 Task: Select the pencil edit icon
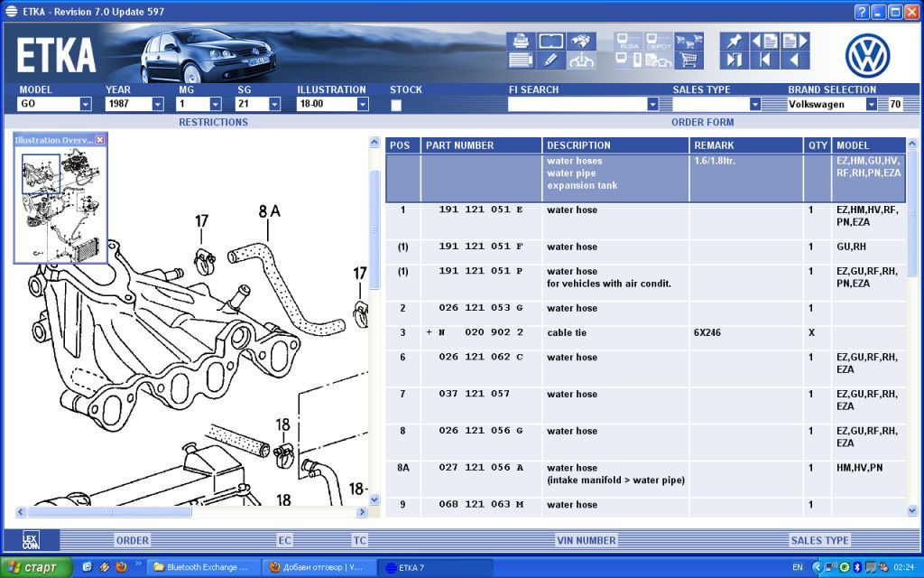[x=551, y=61]
